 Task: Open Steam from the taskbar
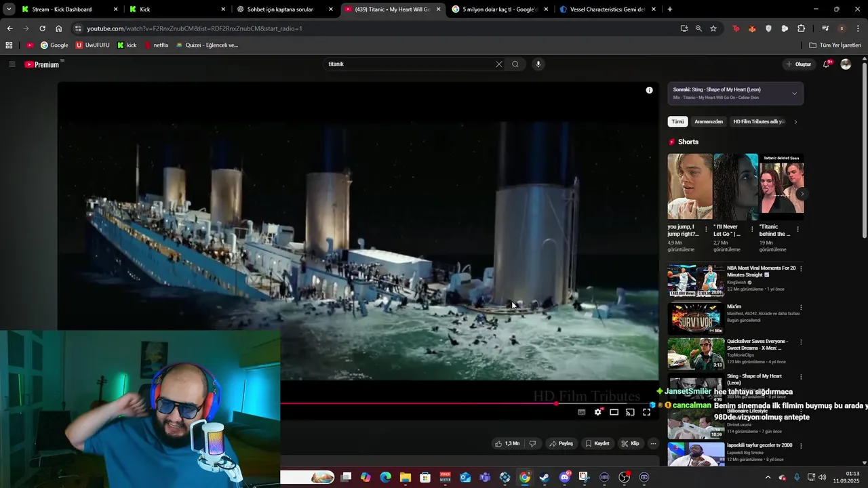[545, 477]
